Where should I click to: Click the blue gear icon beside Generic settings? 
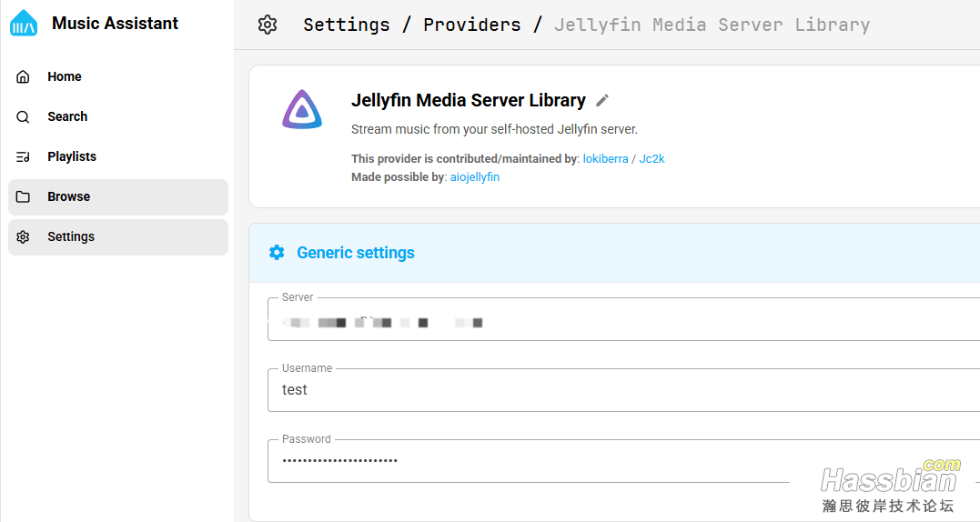point(277,253)
